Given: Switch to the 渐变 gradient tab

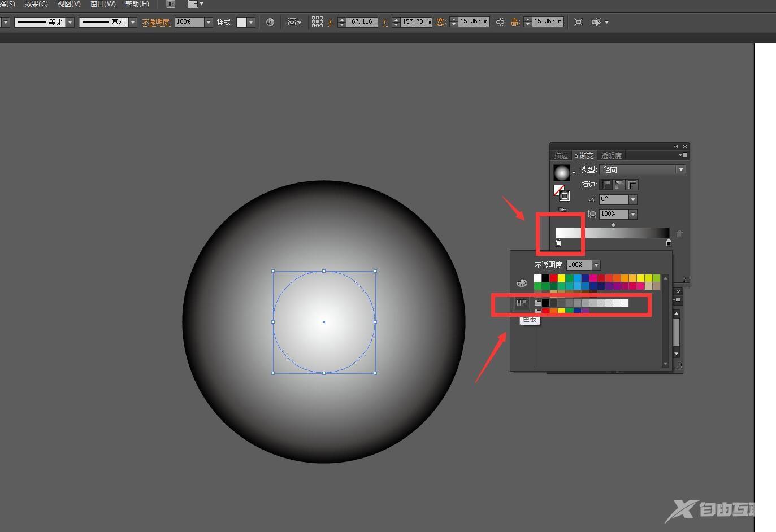Looking at the screenshot, I should click(584, 156).
